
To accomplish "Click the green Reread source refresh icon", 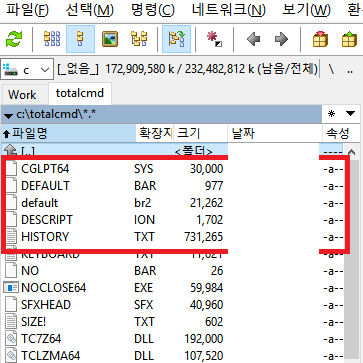I will click(x=14, y=39).
